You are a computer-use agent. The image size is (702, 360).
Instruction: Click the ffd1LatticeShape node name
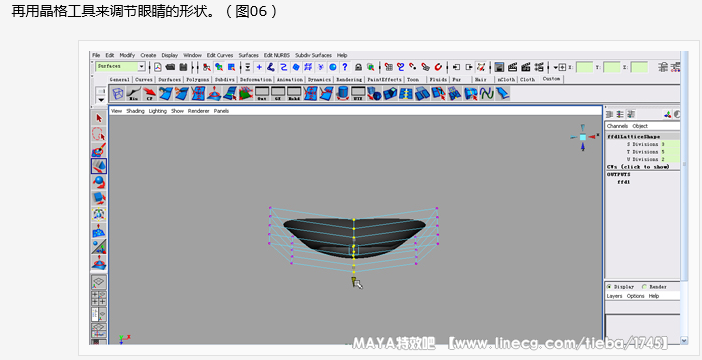[634, 137]
